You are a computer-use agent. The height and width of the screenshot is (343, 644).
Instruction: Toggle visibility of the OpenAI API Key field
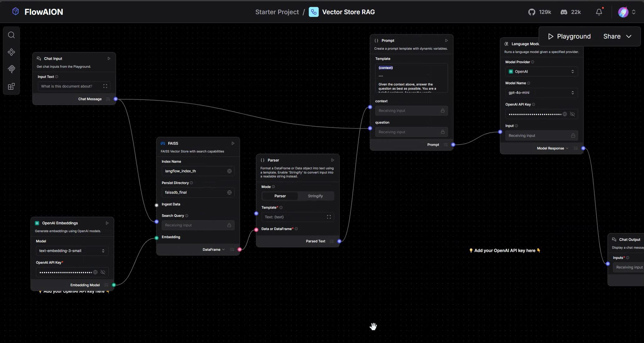(573, 114)
